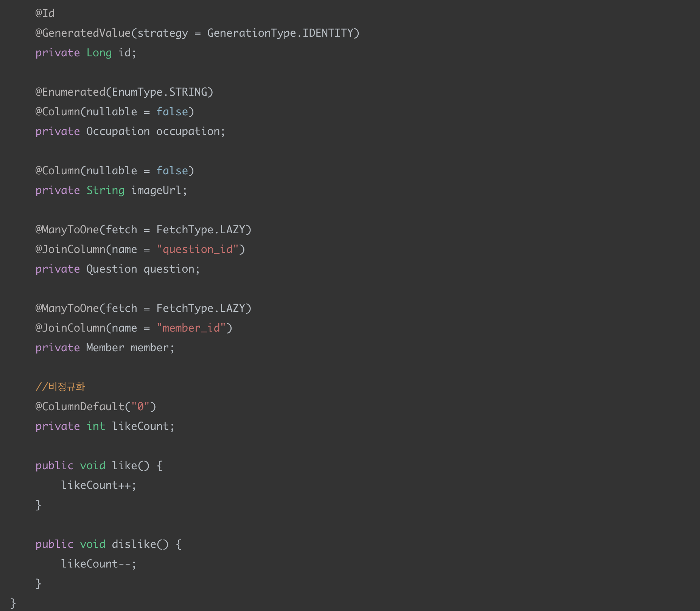
Task: Click 'private Occupation occupation;' line
Action: point(130,131)
